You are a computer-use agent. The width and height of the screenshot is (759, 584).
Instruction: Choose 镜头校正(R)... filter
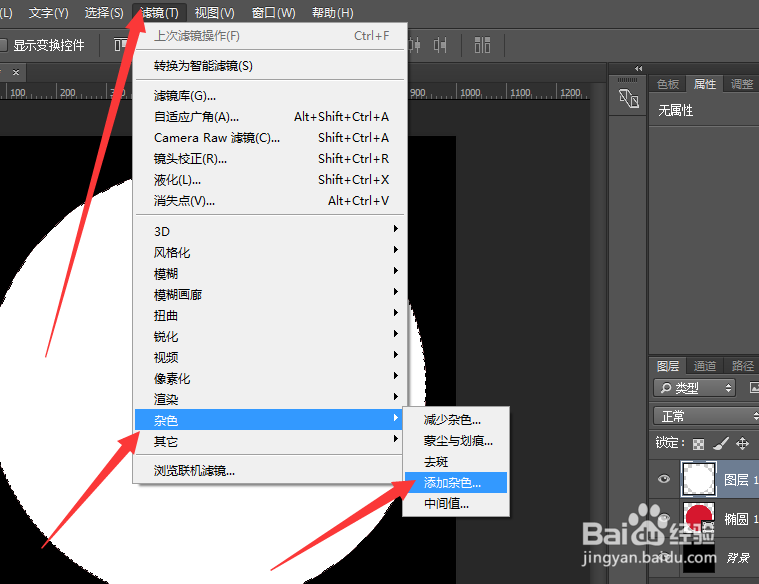270,159
